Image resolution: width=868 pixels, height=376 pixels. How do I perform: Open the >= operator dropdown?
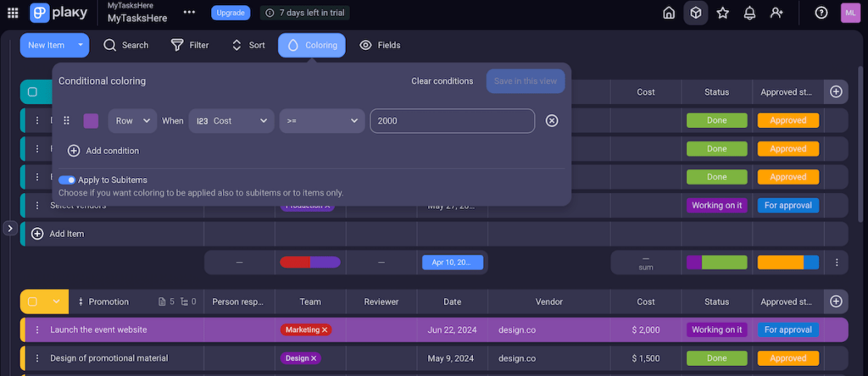pyautogui.click(x=321, y=121)
